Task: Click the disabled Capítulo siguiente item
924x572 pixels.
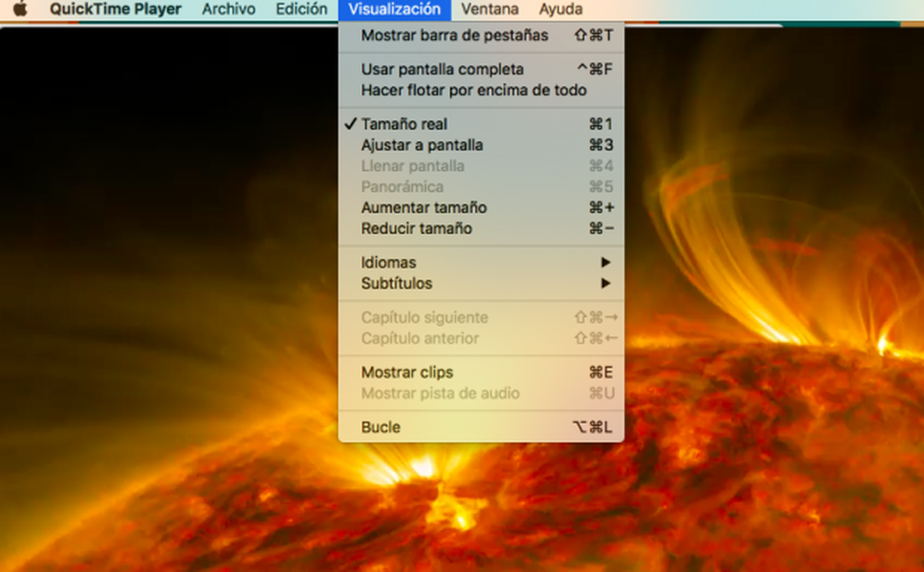Action: click(481, 318)
